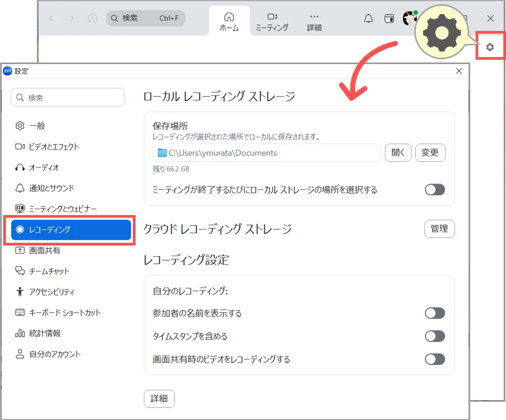Screen dimensions: 506x420
Task: Open the 詳細 more tab
Action: coord(314,21)
